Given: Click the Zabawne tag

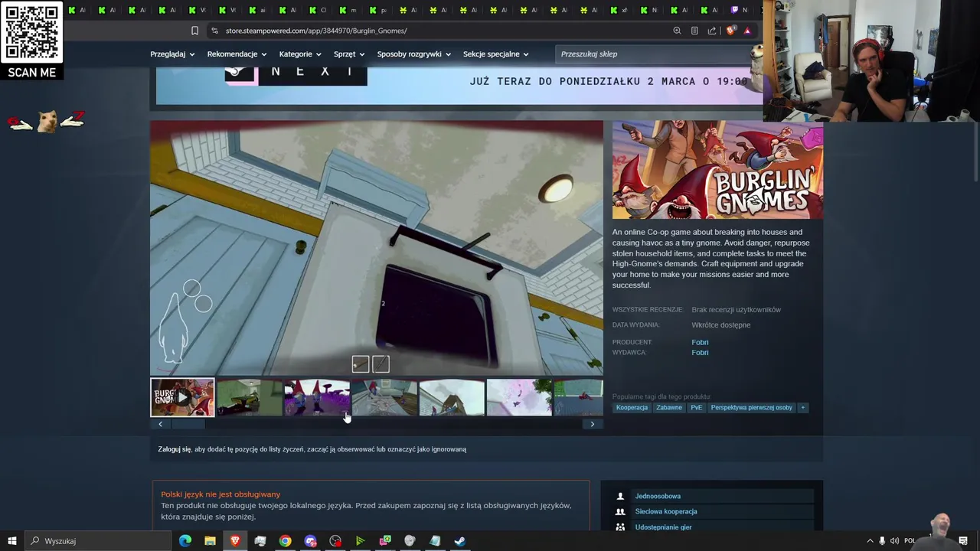Looking at the screenshot, I should click(669, 408).
